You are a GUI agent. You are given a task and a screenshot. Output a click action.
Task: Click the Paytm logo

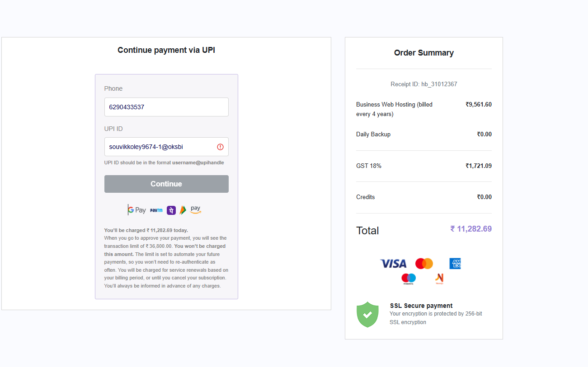pyautogui.click(x=156, y=210)
